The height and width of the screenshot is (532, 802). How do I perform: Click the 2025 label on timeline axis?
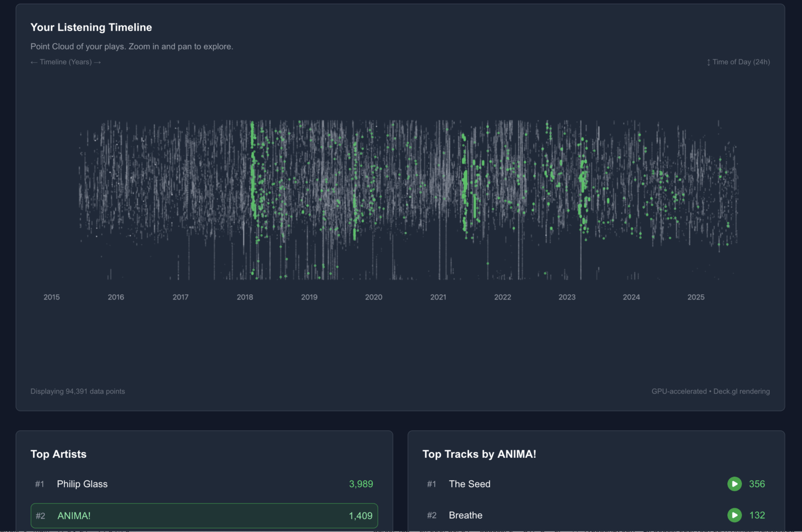[x=696, y=297]
